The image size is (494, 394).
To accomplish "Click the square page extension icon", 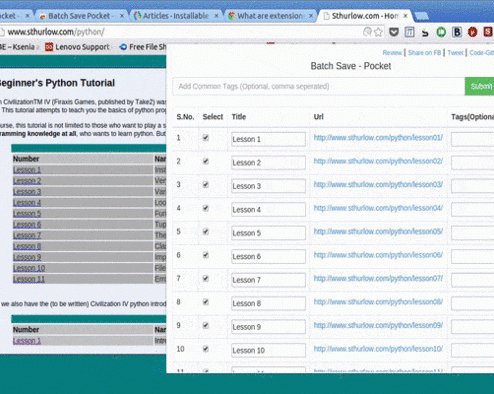I will (x=410, y=32).
